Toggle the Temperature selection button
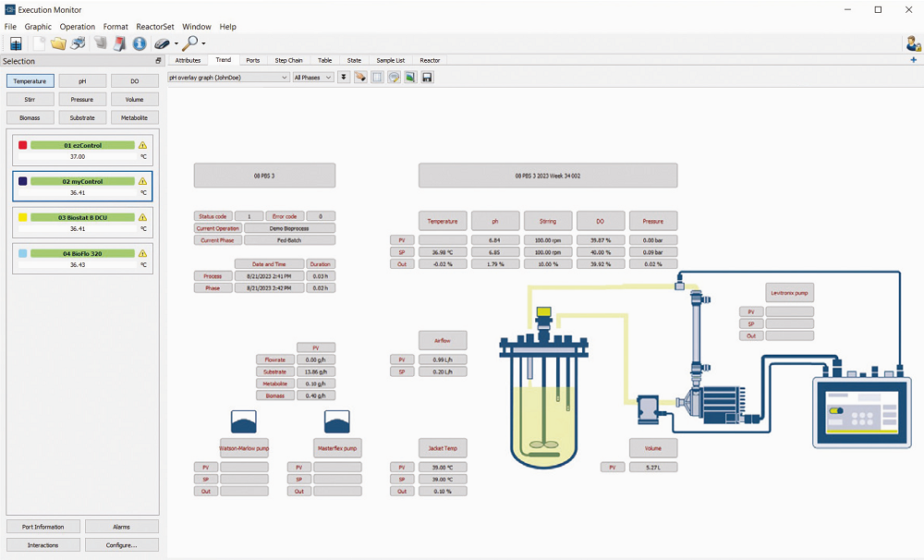The image size is (924, 560). (x=30, y=80)
